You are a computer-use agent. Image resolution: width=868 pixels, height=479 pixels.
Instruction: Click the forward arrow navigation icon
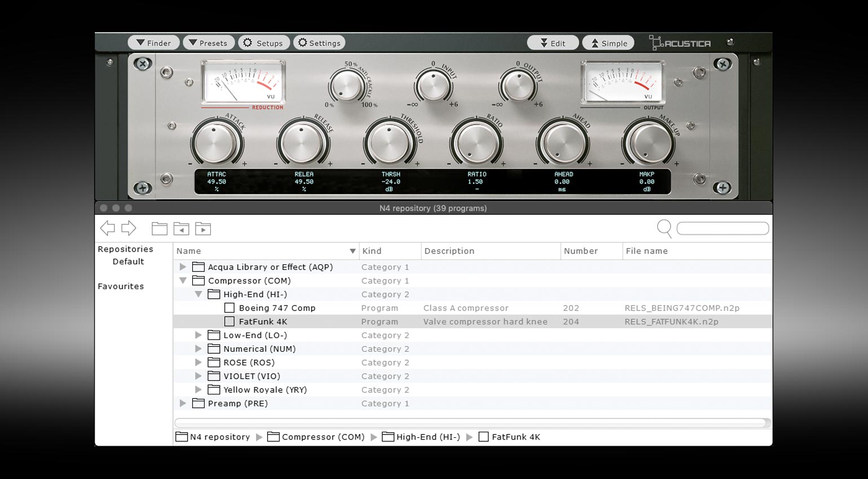(x=129, y=228)
